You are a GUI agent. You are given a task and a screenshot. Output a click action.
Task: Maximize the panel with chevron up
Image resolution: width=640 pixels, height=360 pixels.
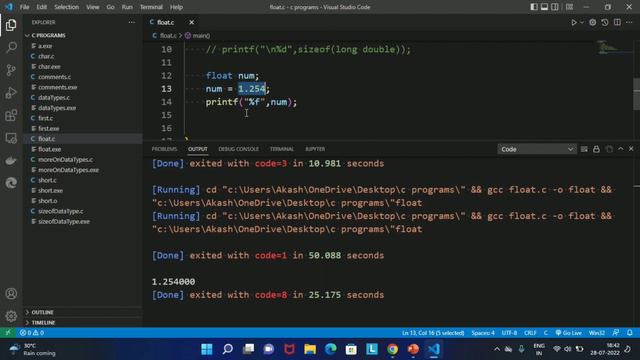coord(621,149)
